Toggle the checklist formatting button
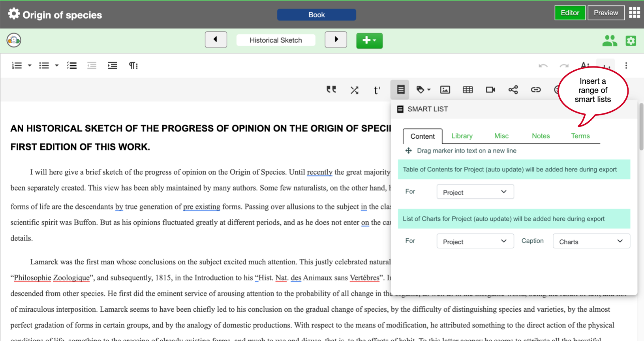This screenshot has width=644, height=341. 71,66
